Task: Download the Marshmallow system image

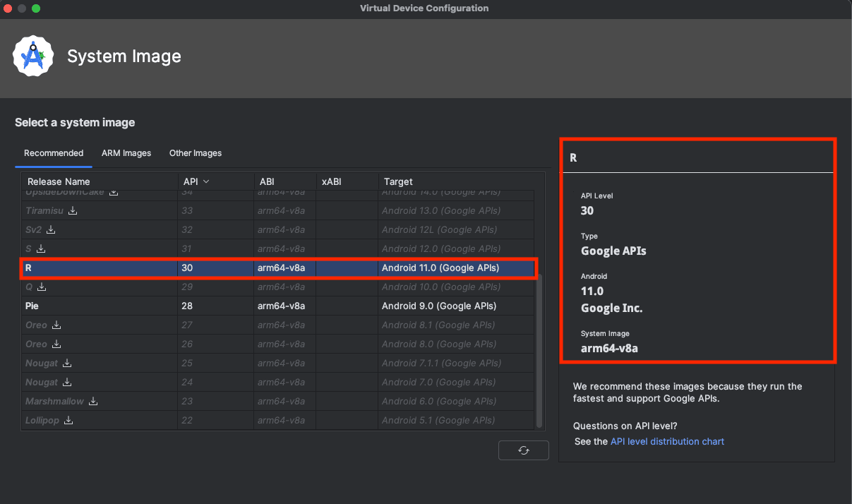Action: coord(92,401)
